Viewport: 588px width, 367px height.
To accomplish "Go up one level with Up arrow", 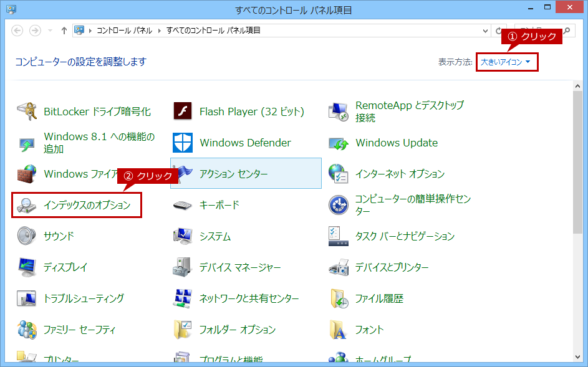I will point(64,31).
